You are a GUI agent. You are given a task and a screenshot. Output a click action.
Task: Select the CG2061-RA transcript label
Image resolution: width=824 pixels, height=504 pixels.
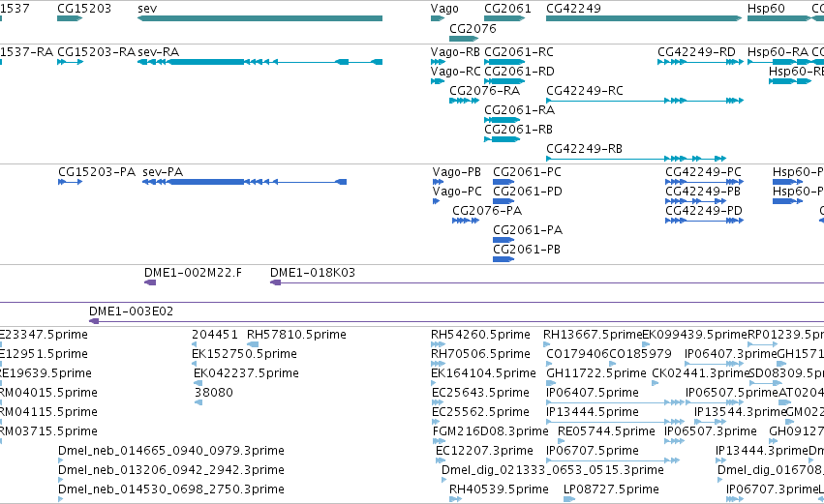tap(519, 110)
